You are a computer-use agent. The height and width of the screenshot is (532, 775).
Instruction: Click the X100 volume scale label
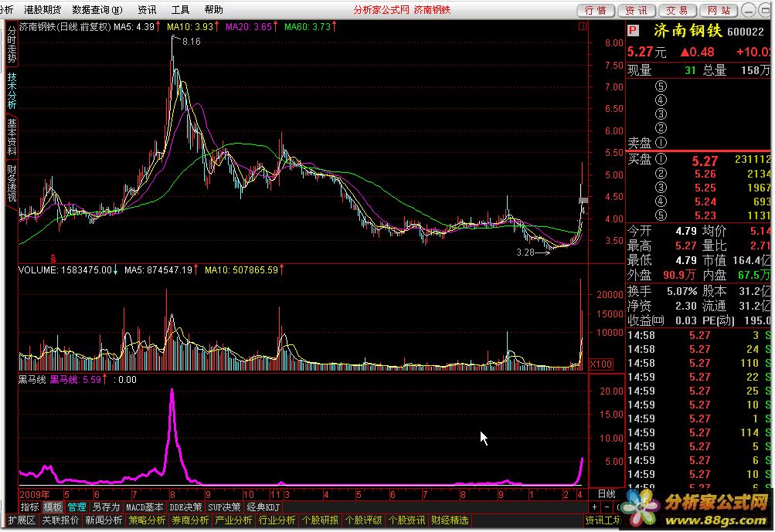click(601, 364)
